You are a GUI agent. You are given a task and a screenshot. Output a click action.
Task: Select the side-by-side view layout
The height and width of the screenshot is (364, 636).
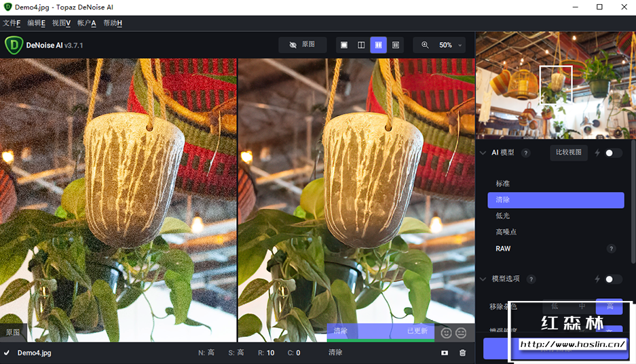coord(379,45)
